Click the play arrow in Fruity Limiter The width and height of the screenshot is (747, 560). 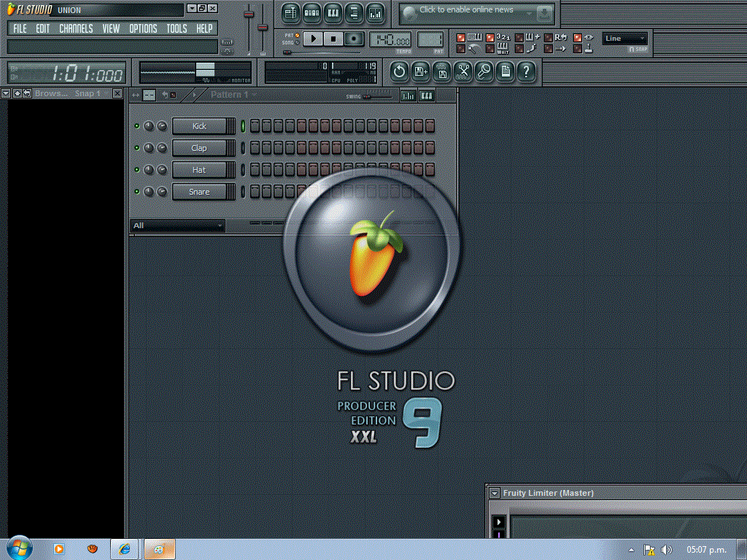point(499,522)
